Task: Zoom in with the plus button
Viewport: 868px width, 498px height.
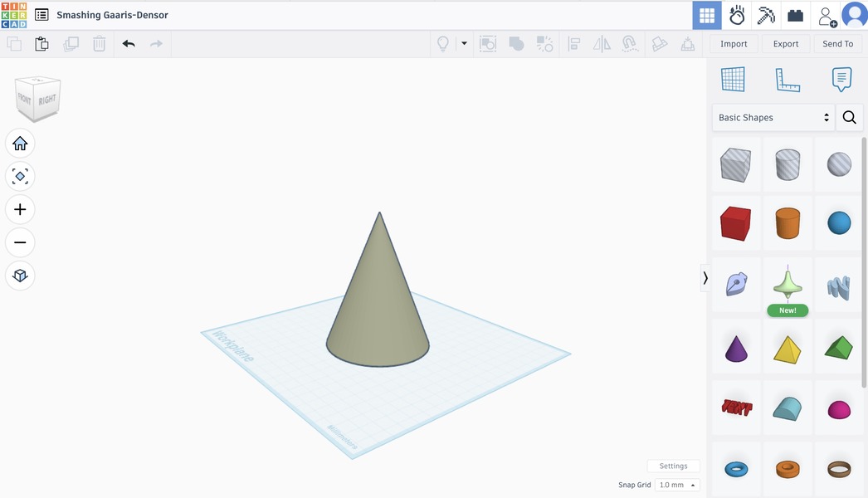Action: point(20,209)
